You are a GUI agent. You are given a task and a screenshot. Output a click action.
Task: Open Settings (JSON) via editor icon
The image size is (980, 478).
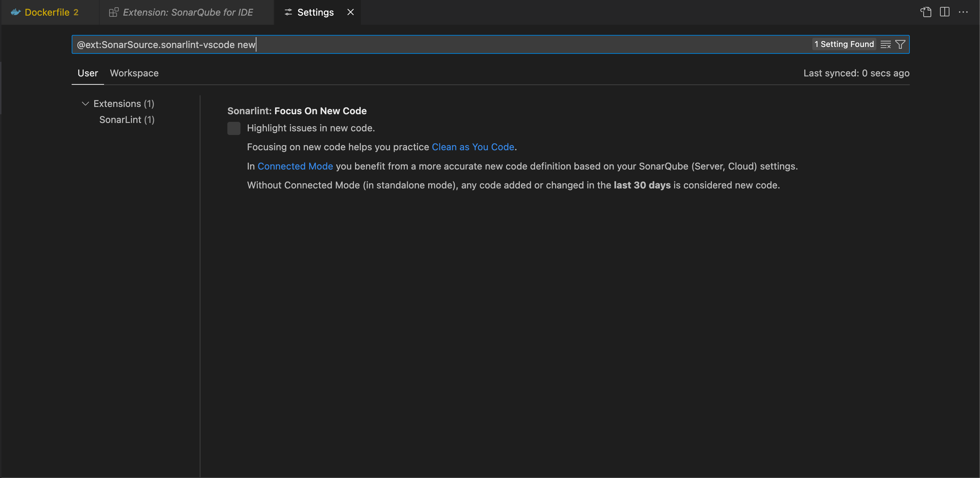pos(926,12)
